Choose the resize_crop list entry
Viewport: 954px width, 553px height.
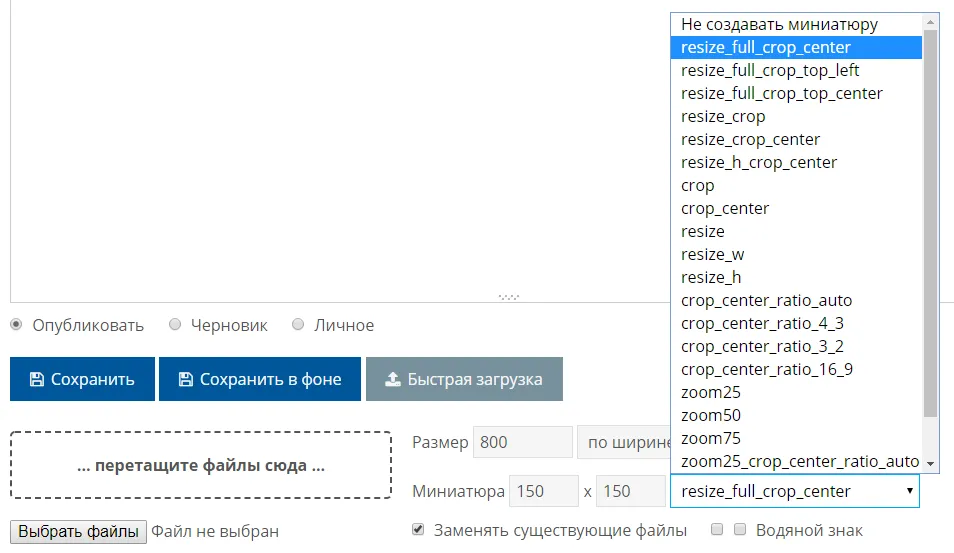point(796,116)
